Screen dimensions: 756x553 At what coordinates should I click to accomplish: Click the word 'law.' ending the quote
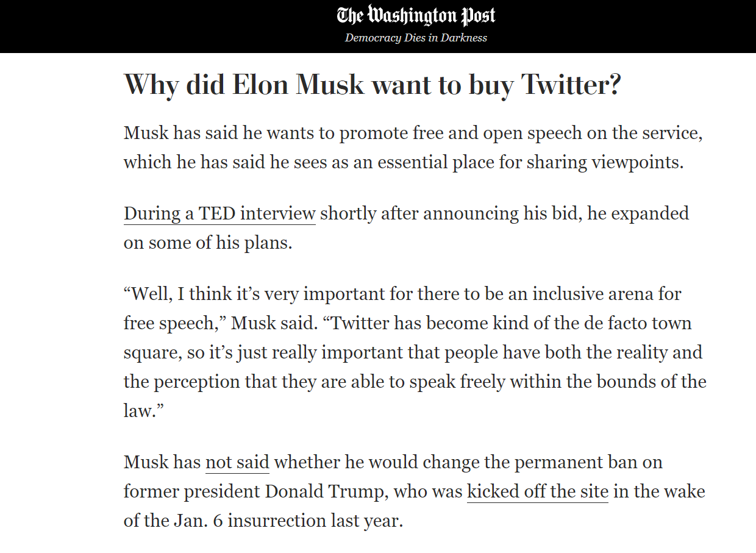(x=140, y=411)
